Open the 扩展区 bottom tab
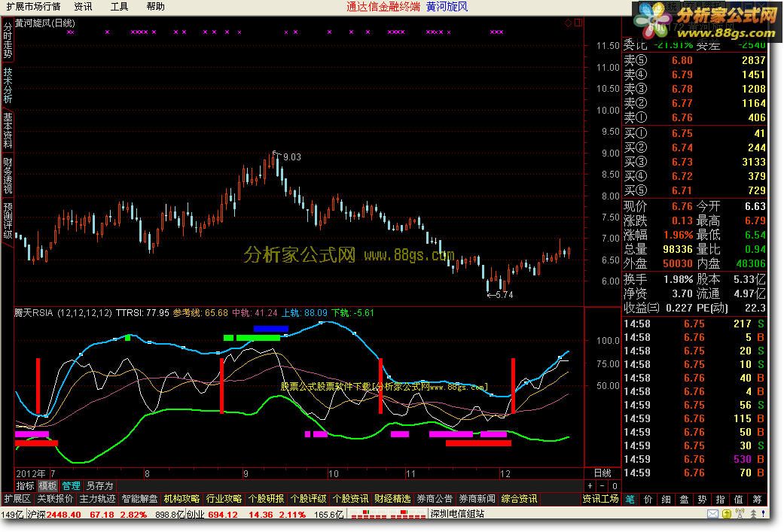Screen dimensions: 784x532 click(17, 499)
